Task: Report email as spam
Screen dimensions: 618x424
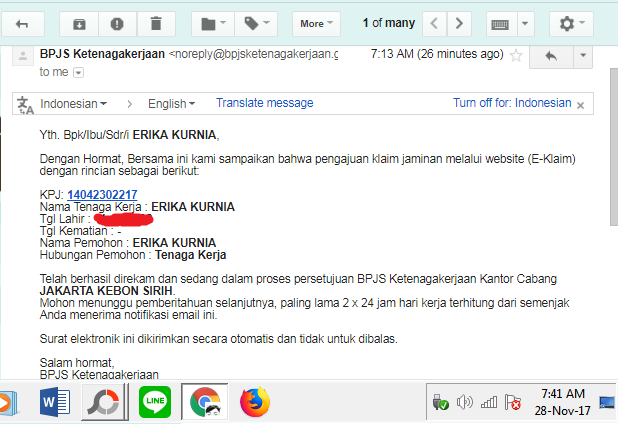Action: click(117, 24)
